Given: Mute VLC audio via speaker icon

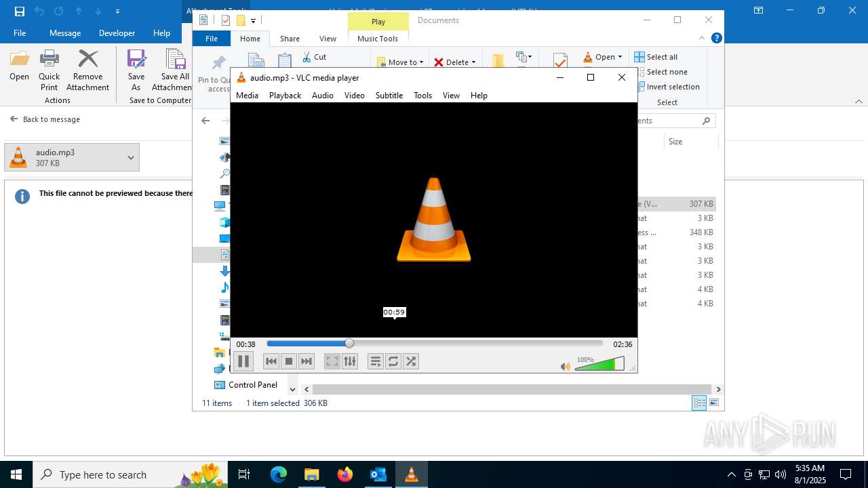Looking at the screenshot, I should (566, 367).
